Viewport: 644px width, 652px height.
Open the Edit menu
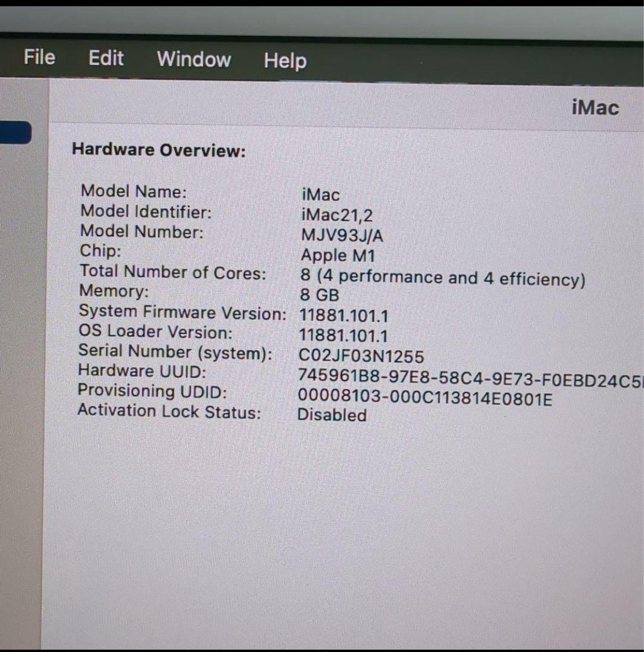coord(106,59)
